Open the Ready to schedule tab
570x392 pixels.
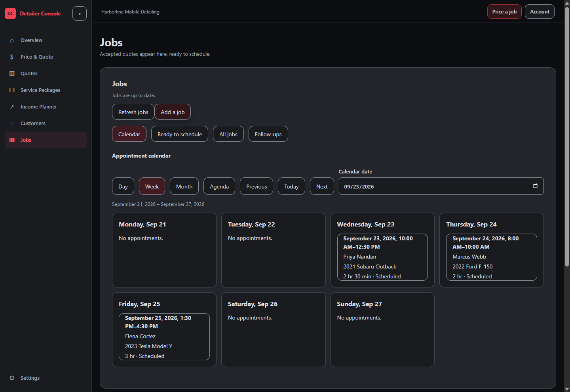(x=180, y=134)
